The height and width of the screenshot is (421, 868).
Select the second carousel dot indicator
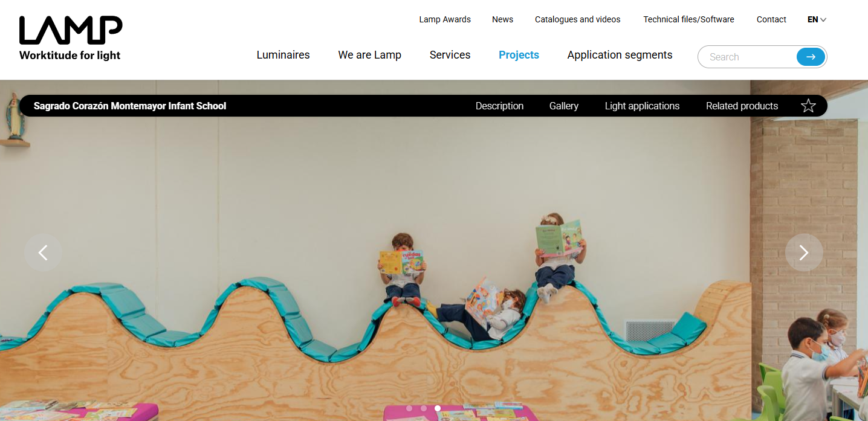click(423, 408)
